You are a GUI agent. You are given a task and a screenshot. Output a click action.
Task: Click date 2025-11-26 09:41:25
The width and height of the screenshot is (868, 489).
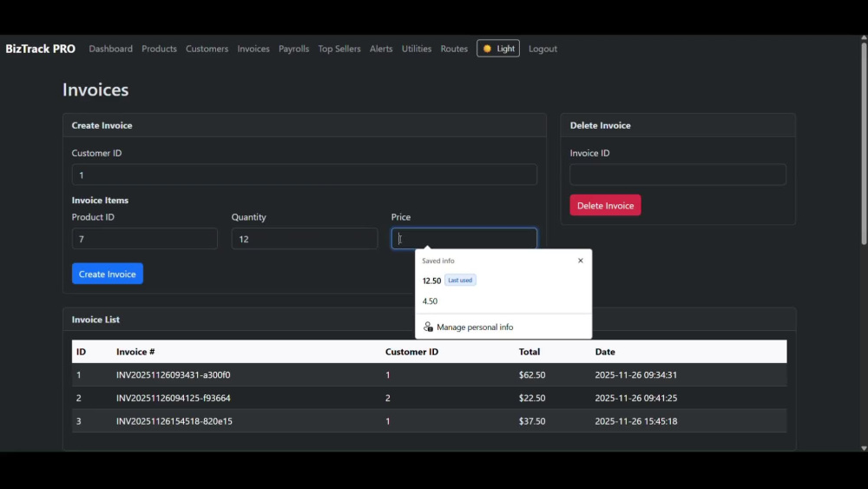pyautogui.click(x=636, y=398)
